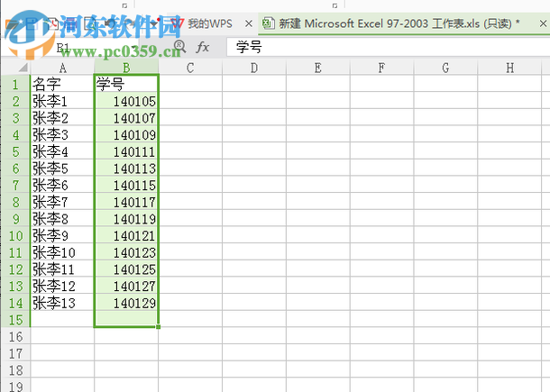Click cell with value 140123
Viewport: 550px width, 392px height.
[x=126, y=252]
